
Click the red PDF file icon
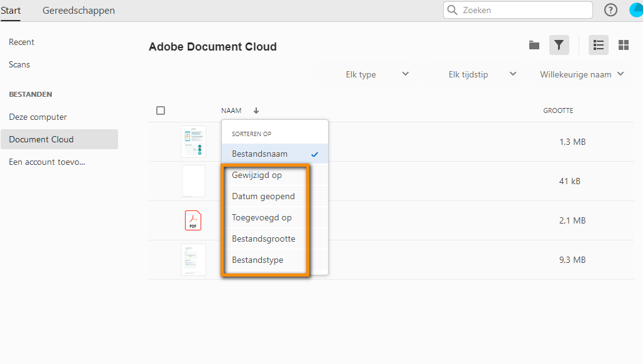tap(193, 220)
